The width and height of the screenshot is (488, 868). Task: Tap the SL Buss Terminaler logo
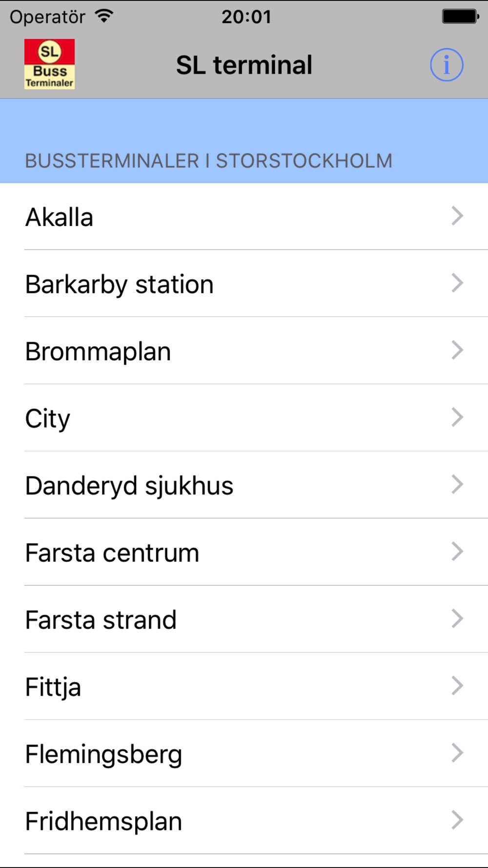(x=49, y=64)
